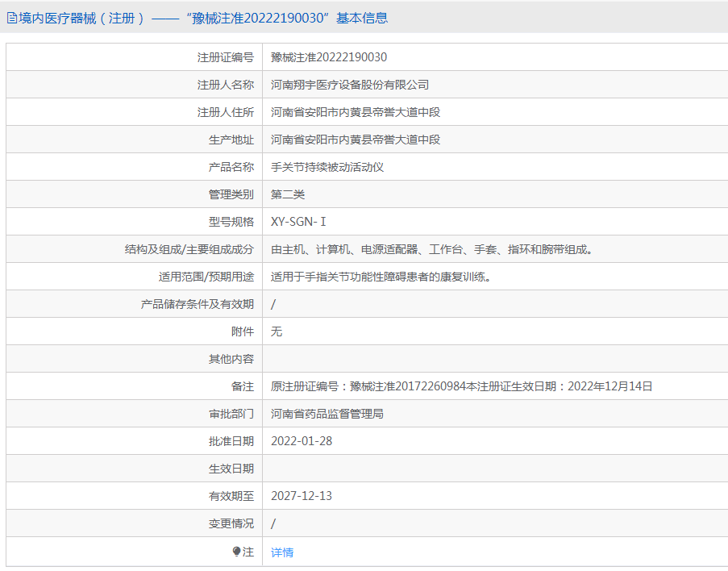Click the 变更情况 label
The image size is (728, 571).
[231, 523]
